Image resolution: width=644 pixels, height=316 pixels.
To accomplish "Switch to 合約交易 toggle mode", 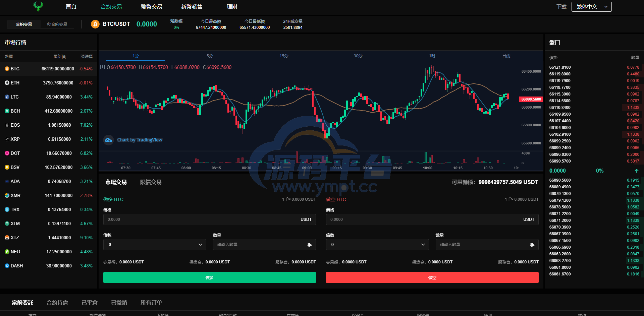I will click(24, 24).
